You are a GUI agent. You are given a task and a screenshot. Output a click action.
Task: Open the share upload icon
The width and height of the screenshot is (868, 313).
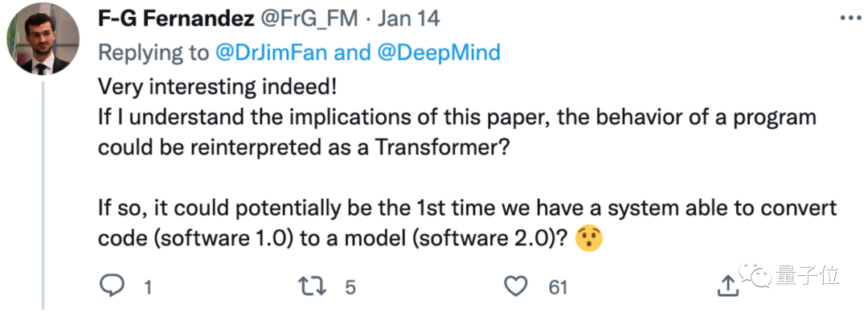[727, 286]
